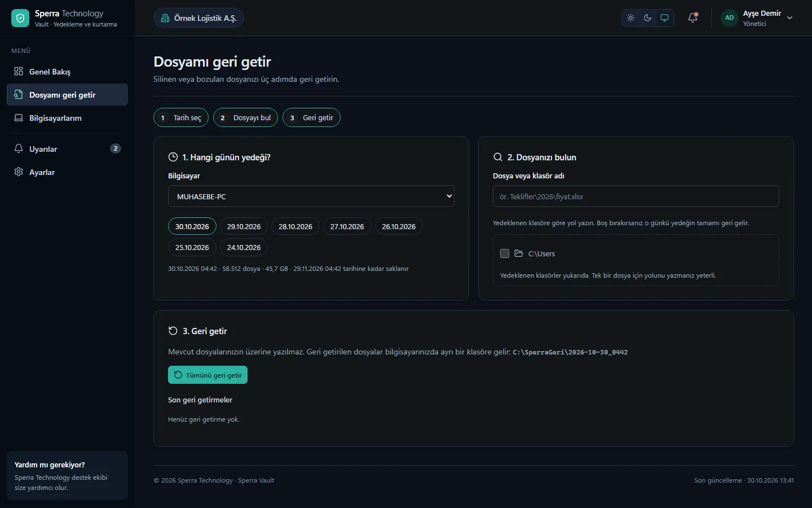Pick the 28.10.2026 backup date

tap(295, 226)
